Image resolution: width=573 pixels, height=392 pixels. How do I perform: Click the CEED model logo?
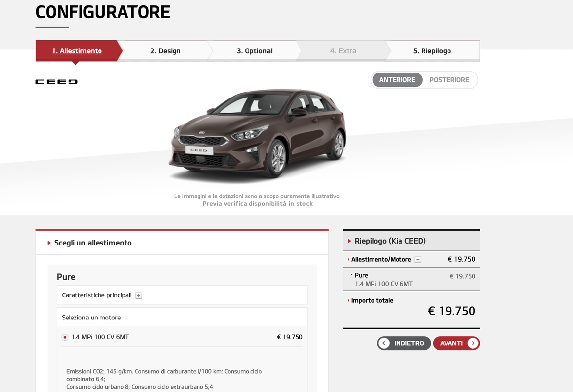coord(57,82)
